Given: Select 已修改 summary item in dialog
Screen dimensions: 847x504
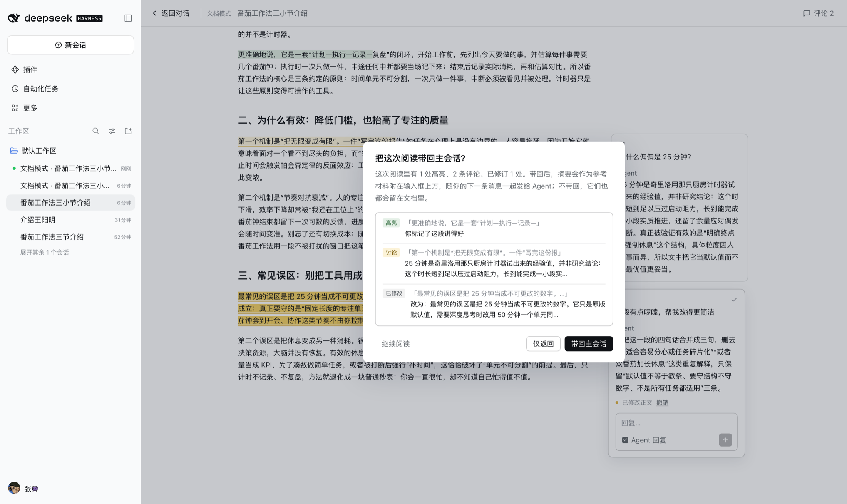Looking at the screenshot, I should tap(494, 304).
